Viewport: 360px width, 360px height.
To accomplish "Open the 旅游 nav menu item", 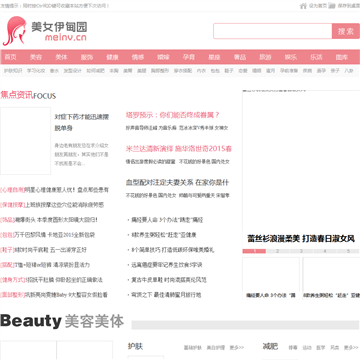I will pos(265,57).
